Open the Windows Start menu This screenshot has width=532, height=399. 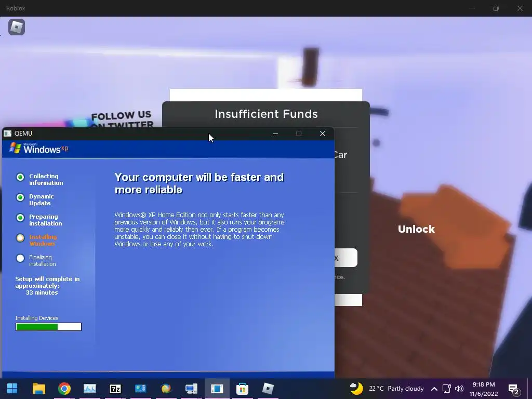point(12,389)
